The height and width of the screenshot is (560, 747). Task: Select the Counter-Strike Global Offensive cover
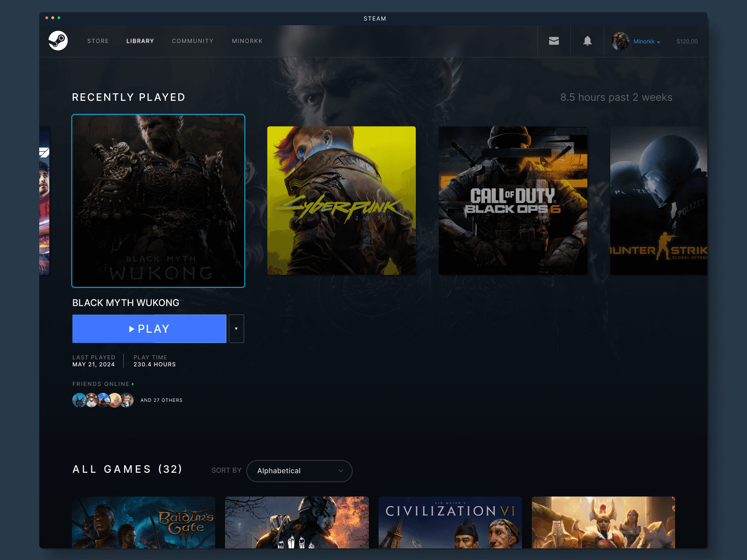pyautogui.click(x=659, y=201)
